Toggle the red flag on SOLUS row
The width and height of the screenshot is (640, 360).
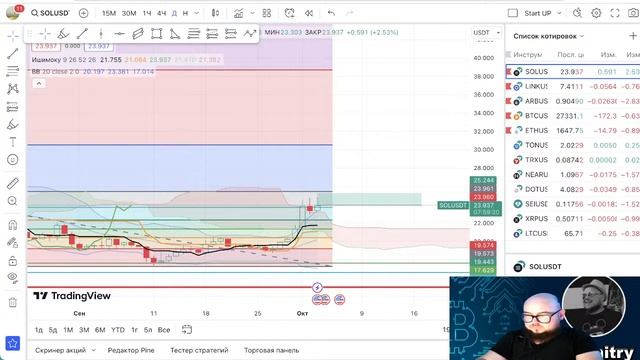pyautogui.click(x=509, y=72)
